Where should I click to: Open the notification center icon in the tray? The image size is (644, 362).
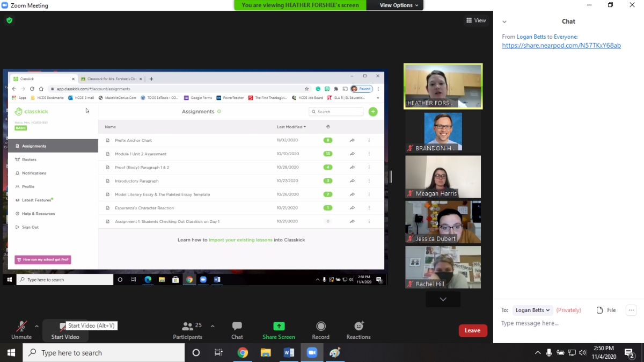tap(630, 353)
